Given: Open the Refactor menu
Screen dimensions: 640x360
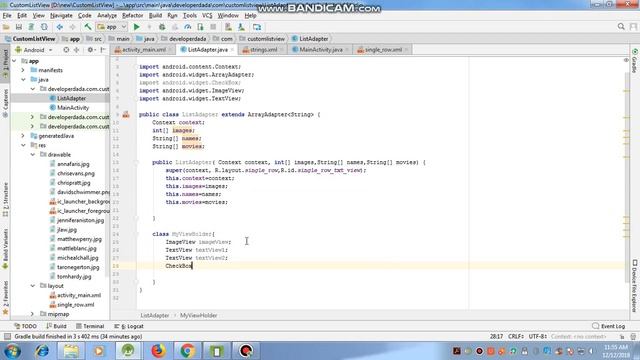Looking at the screenshot, I should coord(133,16).
